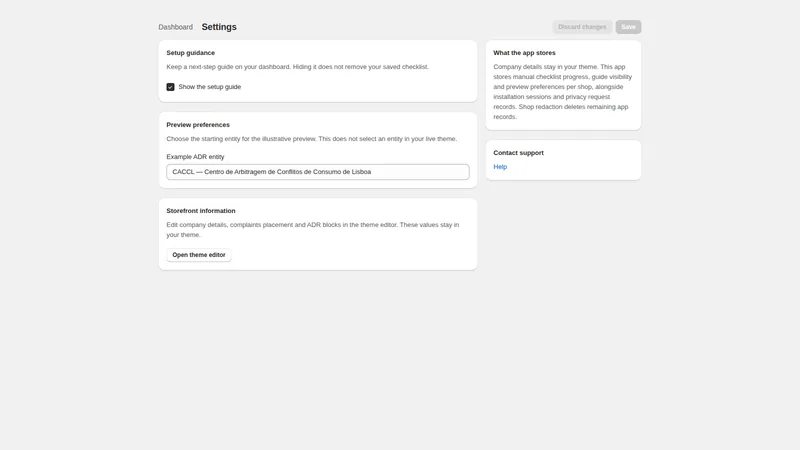Viewport: 800px width, 450px height.
Task: Click the Settings page title
Action: coord(219,27)
